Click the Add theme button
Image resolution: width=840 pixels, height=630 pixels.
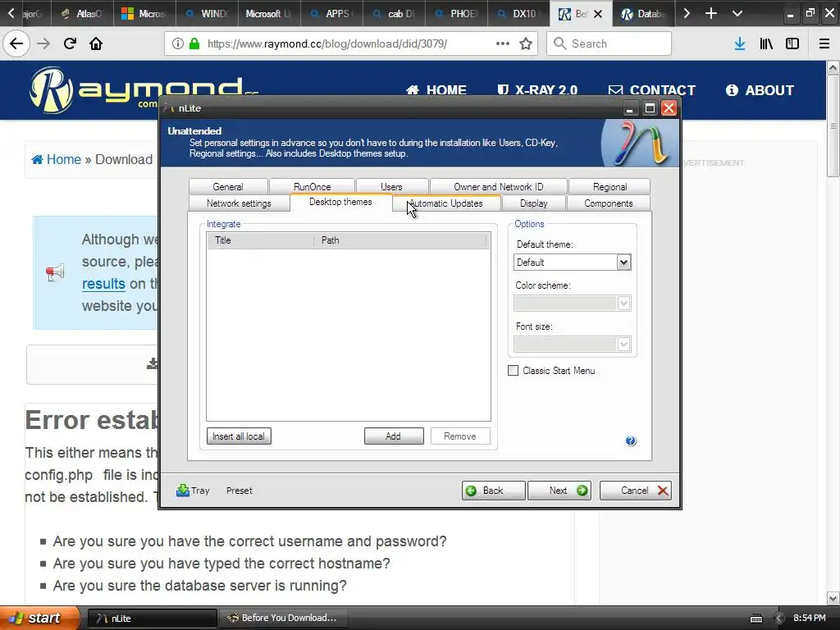pos(394,436)
